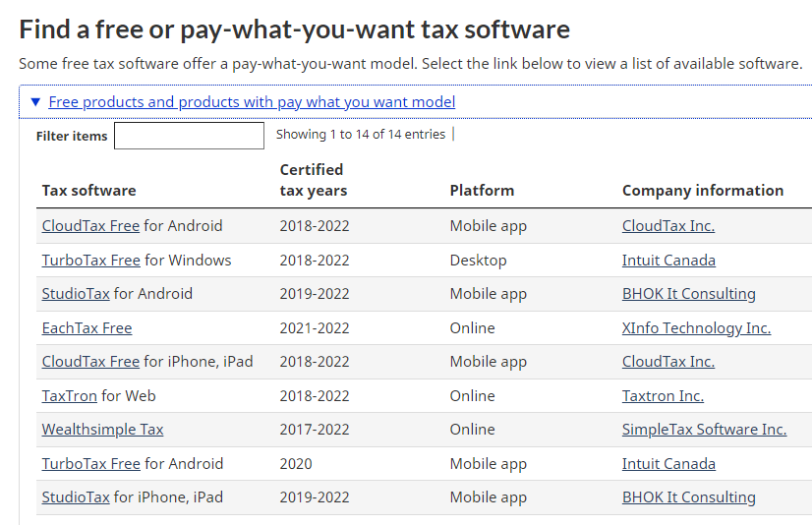Viewport: 812px width, 525px height.
Task: Select '2017-2022' certified years for Wealthsimple
Action: coord(315,430)
